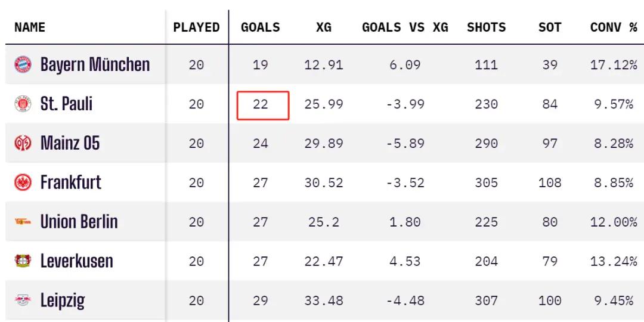
Task: Click the Frankfurt eagle crest
Action: click(23, 183)
